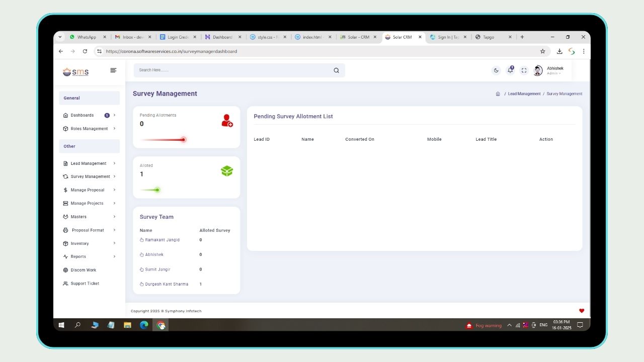Switch to the WhatsApp browser tab
The height and width of the screenshot is (362, 644).
pos(87,37)
